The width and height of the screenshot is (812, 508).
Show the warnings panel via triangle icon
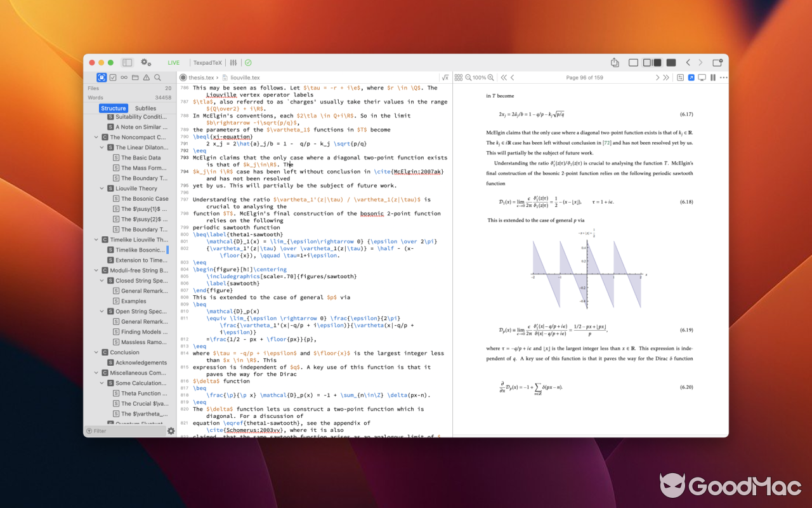146,77
